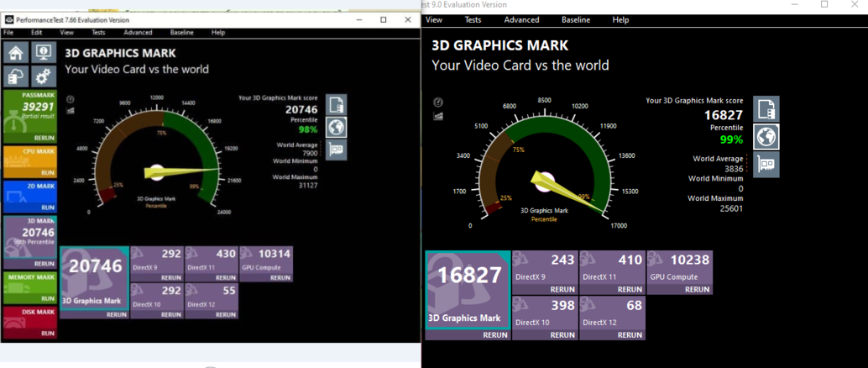Rerun GPU Compute scoring 10238

(x=698, y=289)
